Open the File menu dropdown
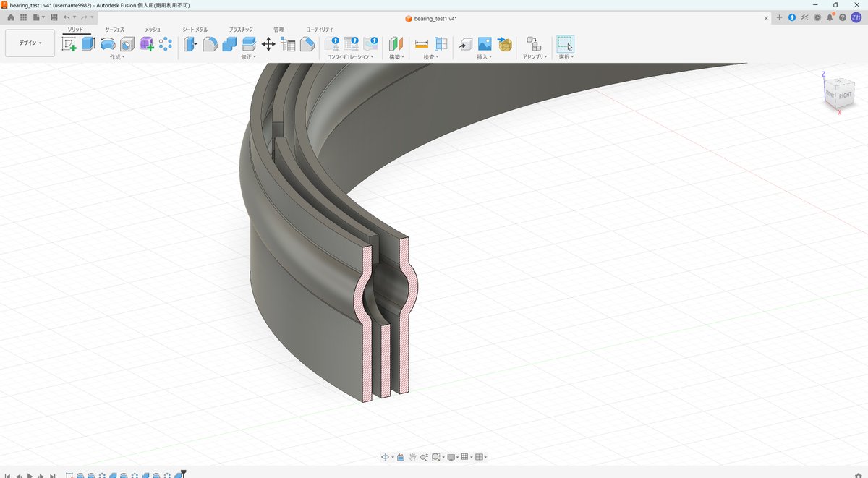Image resolution: width=868 pixels, height=478 pixels. (x=39, y=17)
